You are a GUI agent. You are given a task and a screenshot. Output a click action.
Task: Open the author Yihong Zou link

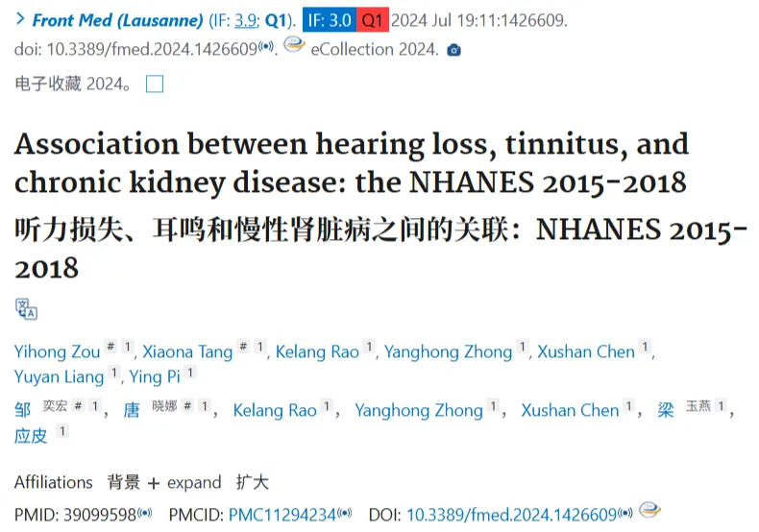tap(57, 351)
